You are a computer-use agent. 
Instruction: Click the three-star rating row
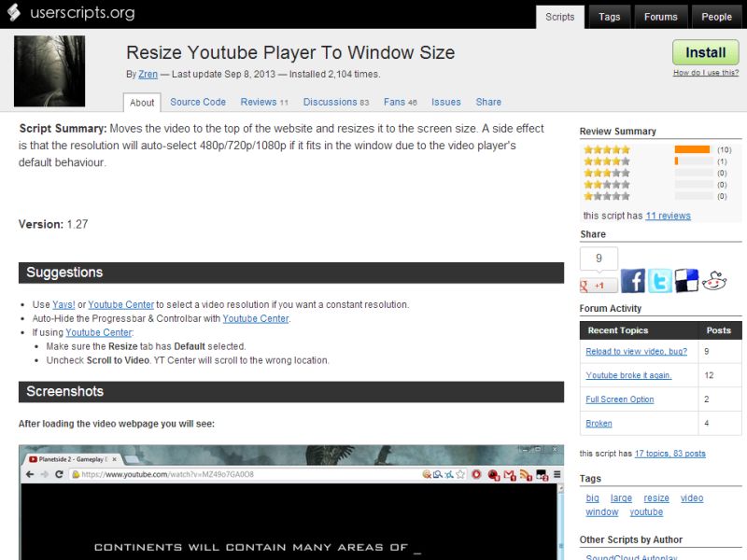[x=658, y=173]
